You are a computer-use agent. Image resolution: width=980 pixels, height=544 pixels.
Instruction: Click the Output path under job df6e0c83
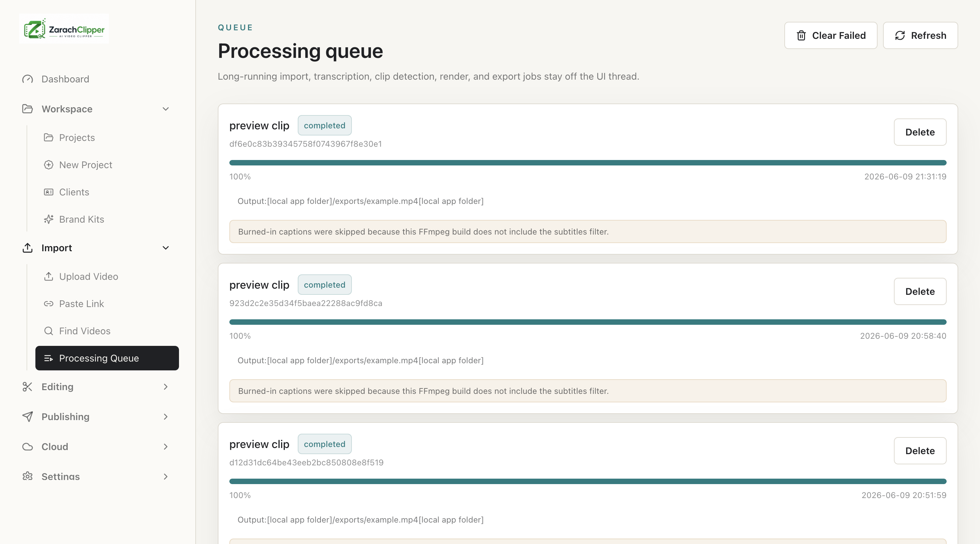pyautogui.click(x=360, y=201)
